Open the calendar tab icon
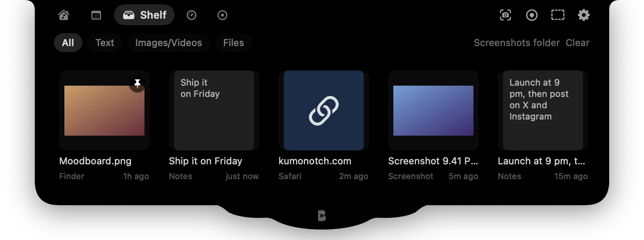 coord(96,15)
